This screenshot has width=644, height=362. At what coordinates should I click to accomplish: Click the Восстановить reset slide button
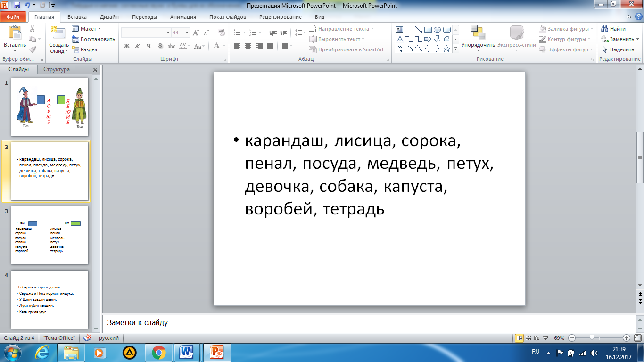pos(93,39)
